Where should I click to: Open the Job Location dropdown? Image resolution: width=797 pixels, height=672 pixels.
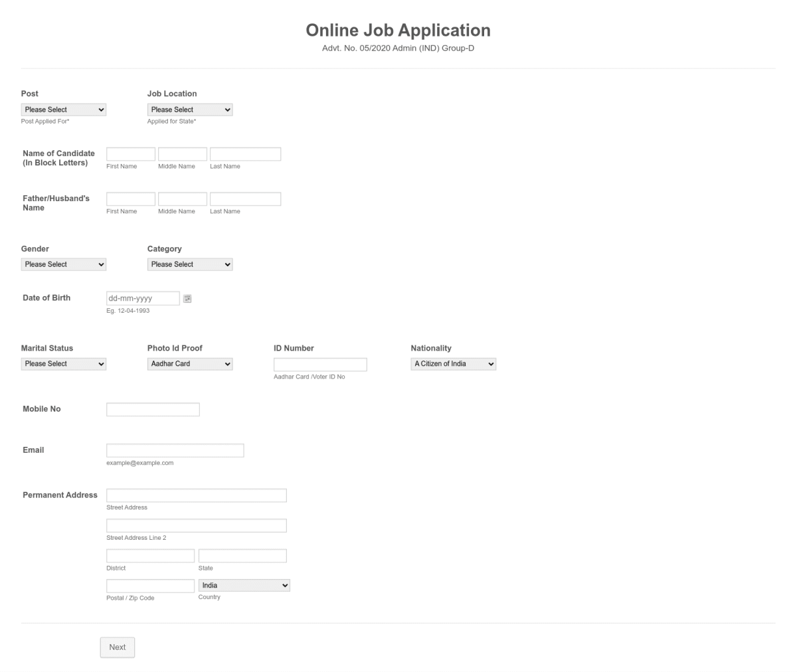[x=190, y=109]
